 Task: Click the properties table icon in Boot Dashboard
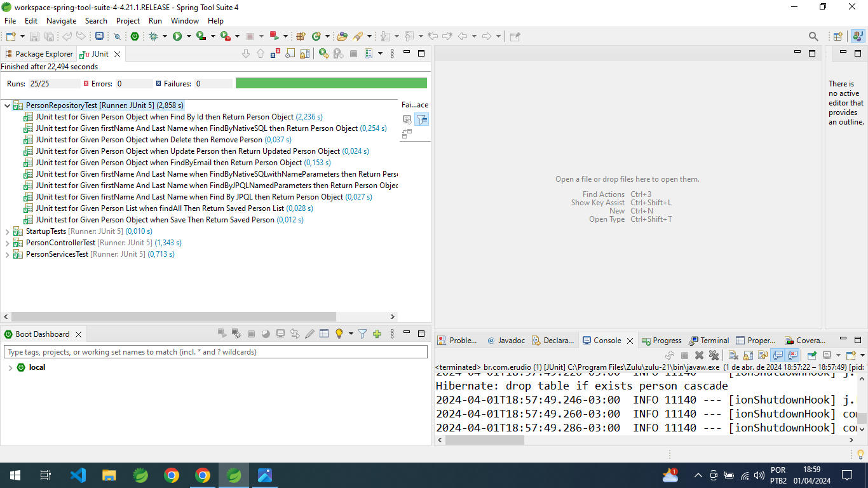pyautogui.click(x=324, y=334)
